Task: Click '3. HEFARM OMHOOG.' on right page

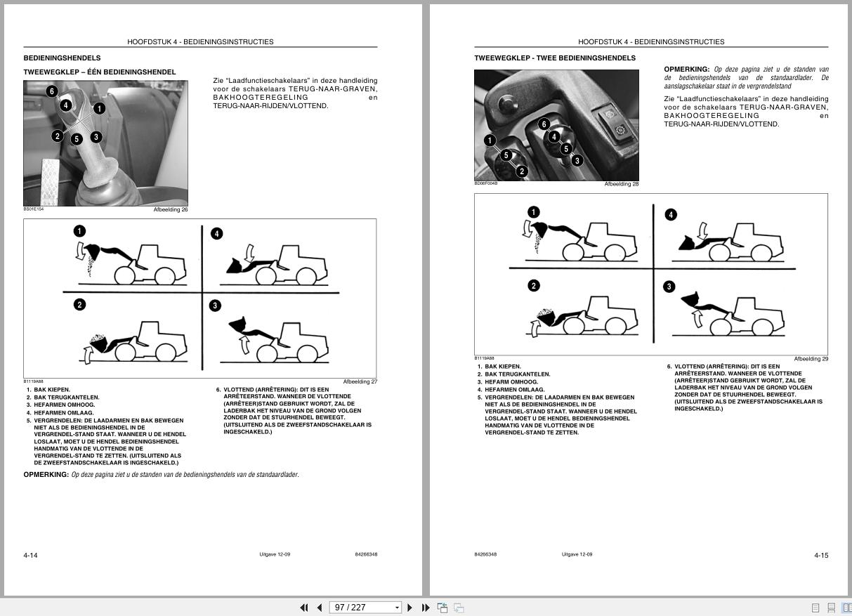Action: [x=508, y=382]
